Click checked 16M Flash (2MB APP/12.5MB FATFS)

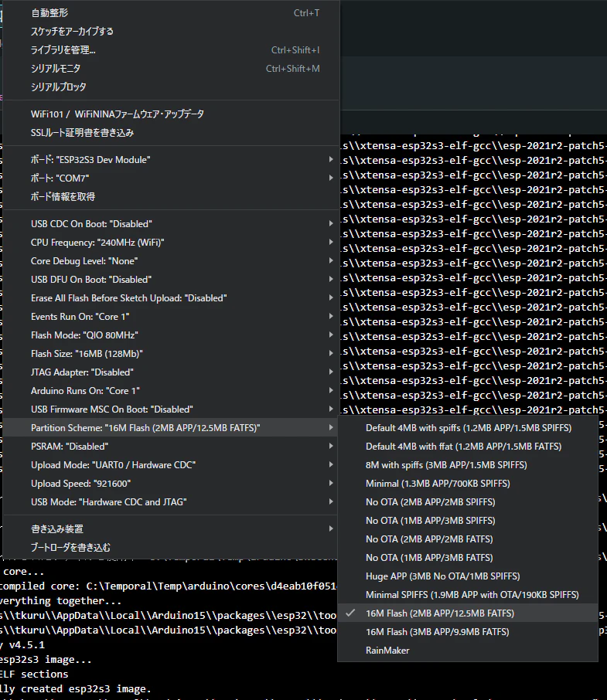tap(468, 613)
